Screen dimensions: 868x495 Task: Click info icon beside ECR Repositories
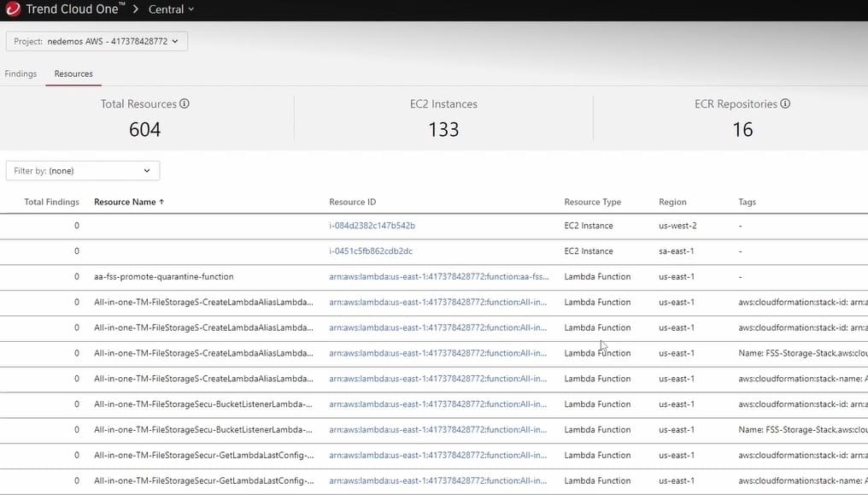pos(785,103)
